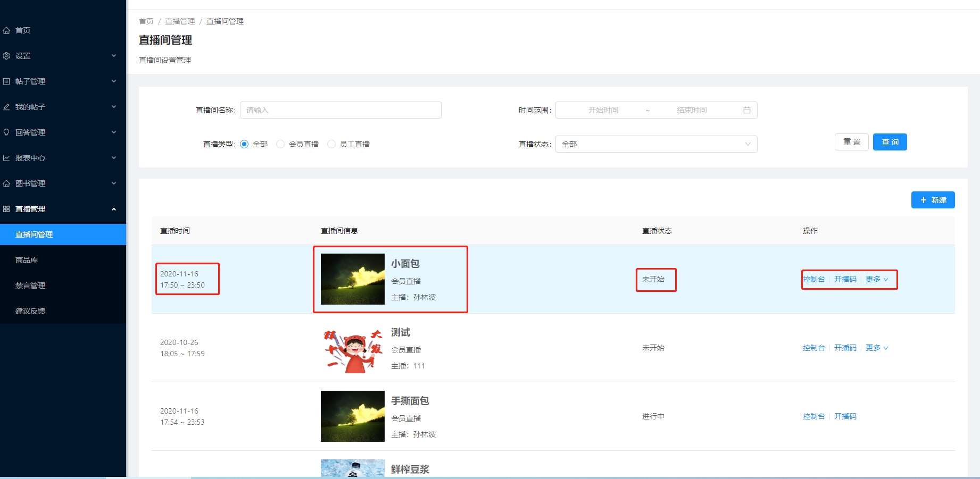Click the 小面包 room title
This screenshot has height=479, width=980.
[405, 264]
